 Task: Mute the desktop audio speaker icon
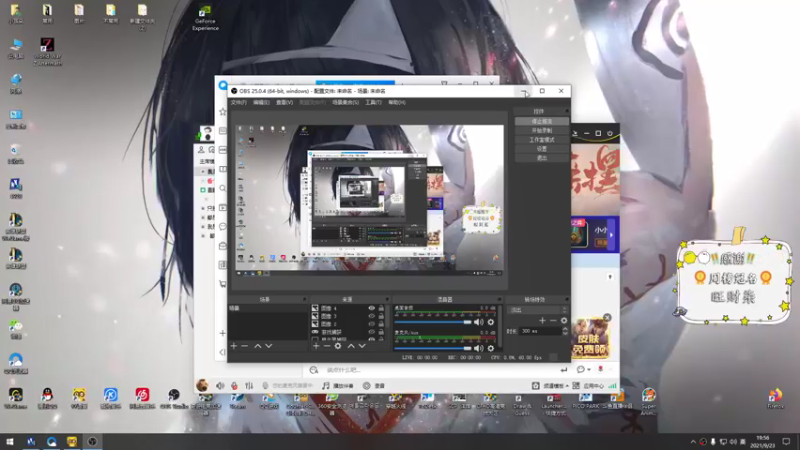point(479,322)
